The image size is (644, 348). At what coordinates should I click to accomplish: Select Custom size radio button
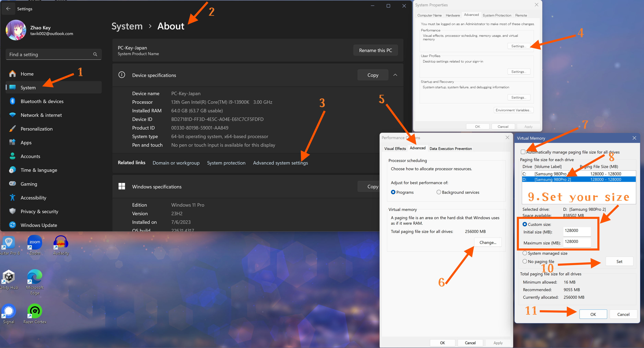pyautogui.click(x=524, y=224)
